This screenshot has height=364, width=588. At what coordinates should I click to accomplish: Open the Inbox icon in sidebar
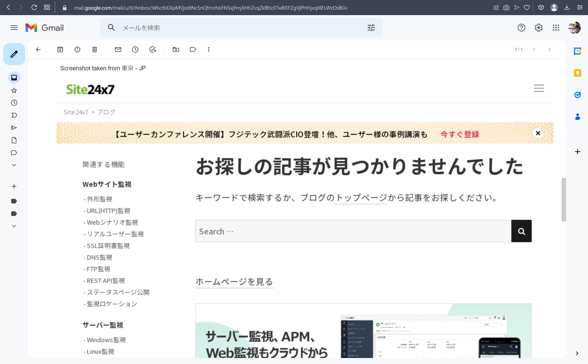tap(14, 78)
